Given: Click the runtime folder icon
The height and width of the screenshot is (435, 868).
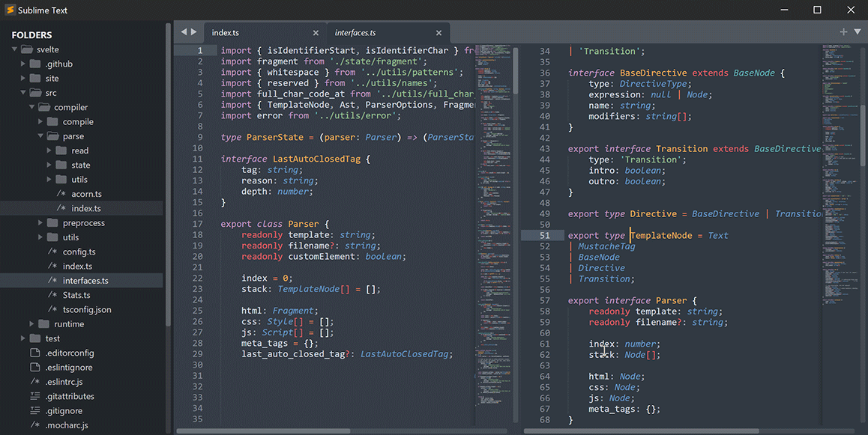Looking at the screenshot, I should point(43,324).
